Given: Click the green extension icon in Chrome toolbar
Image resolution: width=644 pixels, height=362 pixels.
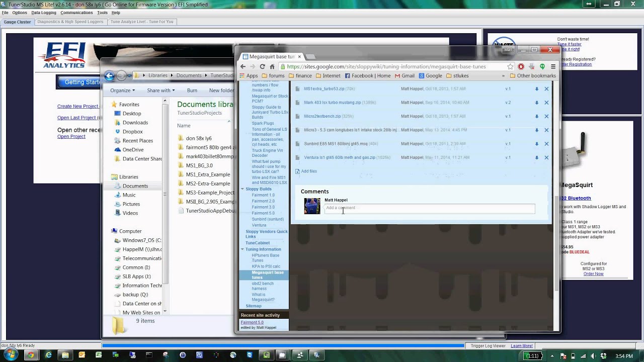Looking at the screenshot, I should point(542,66).
